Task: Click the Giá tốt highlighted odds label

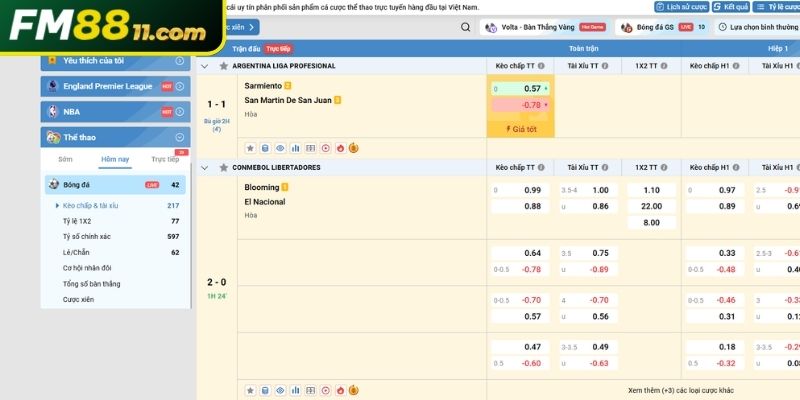Action: (518, 129)
